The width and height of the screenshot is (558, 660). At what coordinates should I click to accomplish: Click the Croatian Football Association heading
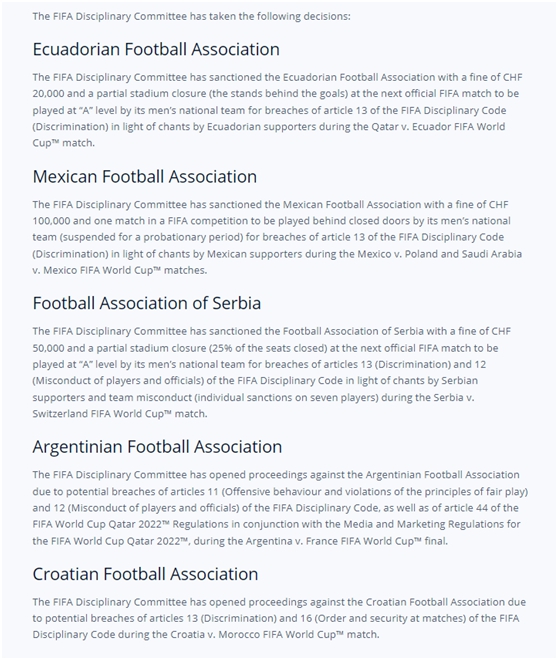pos(146,574)
